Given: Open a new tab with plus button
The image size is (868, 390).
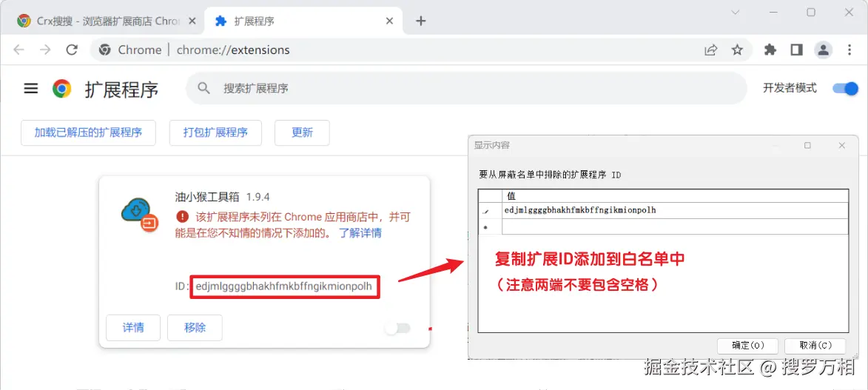Looking at the screenshot, I should tap(421, 21).
